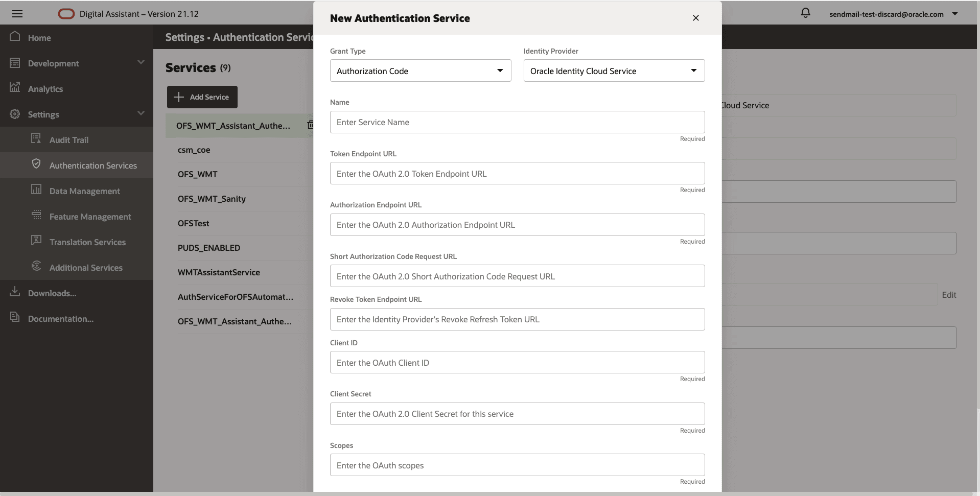Select Home in the sidebar
Viewport: 980px width, 496px height.
39,37
